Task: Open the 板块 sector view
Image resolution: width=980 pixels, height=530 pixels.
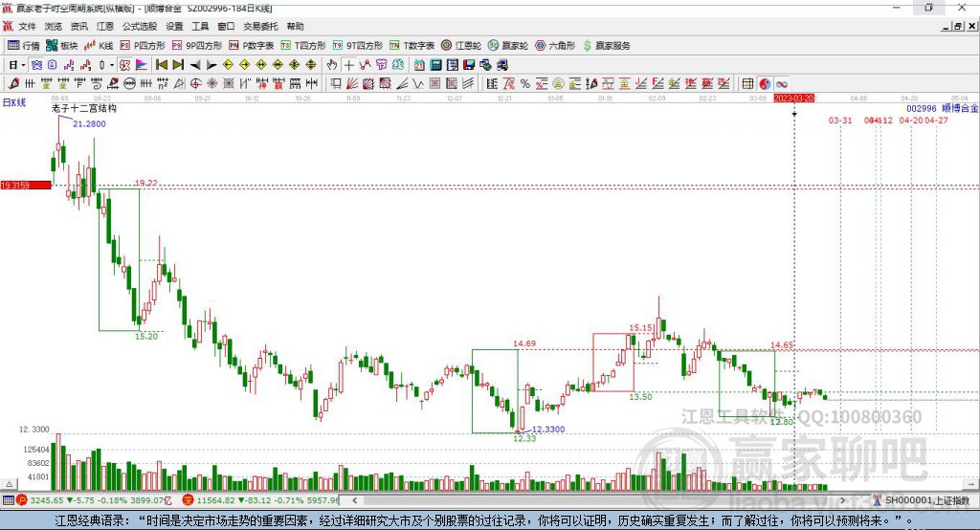Action: [62, 46]
